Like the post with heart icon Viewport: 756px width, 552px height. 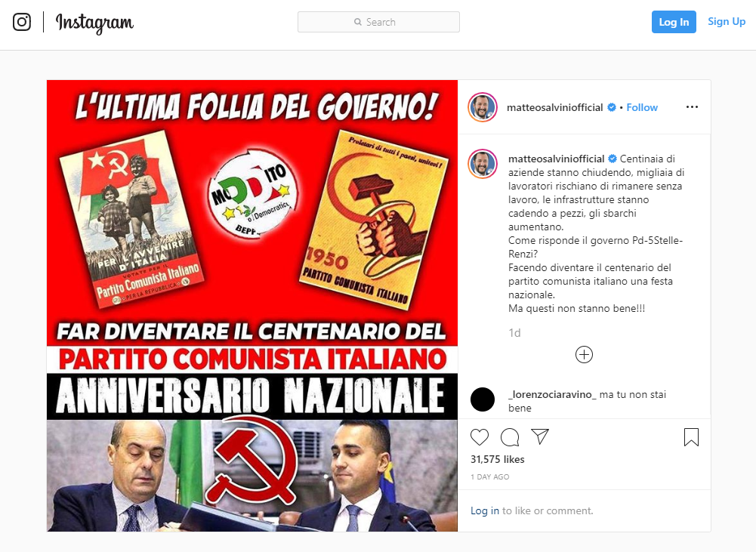click(x=480, y=436)
